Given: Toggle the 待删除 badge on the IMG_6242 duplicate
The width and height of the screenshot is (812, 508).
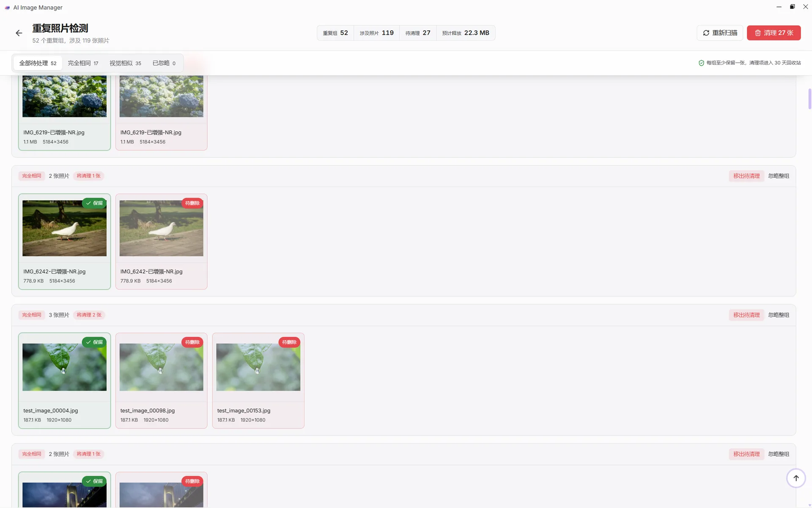Looking at the screenshot, I should point(192,203).
